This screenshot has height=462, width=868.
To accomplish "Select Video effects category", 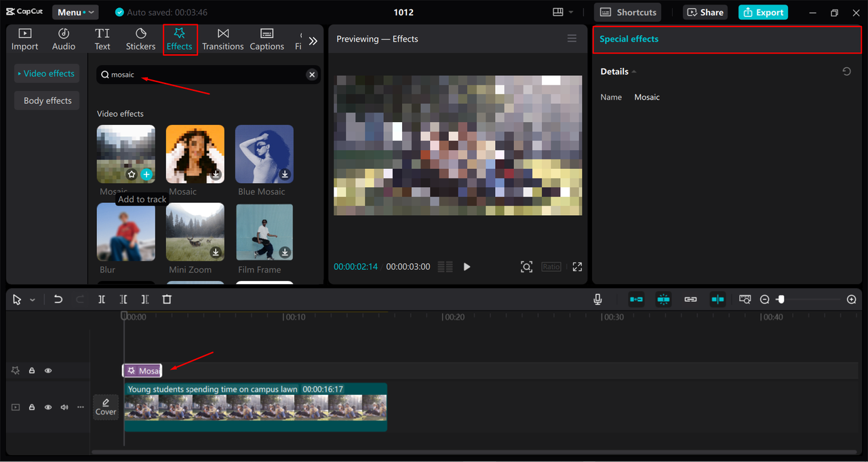I will tap(46, 73).
